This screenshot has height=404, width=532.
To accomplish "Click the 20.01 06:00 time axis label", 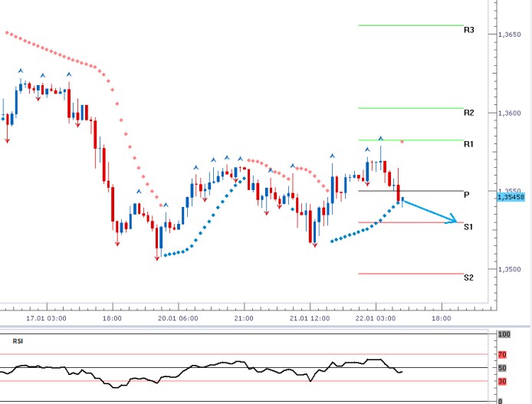I will pos(178,318).
